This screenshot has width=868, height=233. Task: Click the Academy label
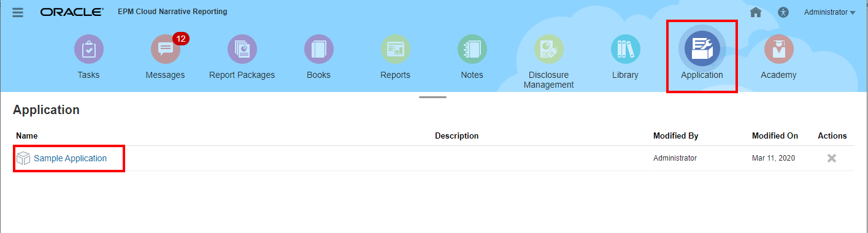click(778, 75)
